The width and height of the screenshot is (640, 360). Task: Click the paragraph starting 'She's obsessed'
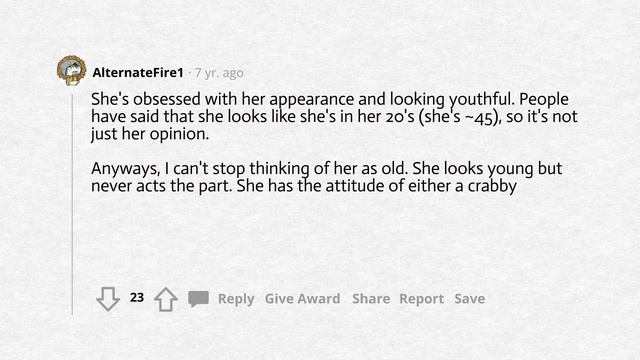point(334,116)
